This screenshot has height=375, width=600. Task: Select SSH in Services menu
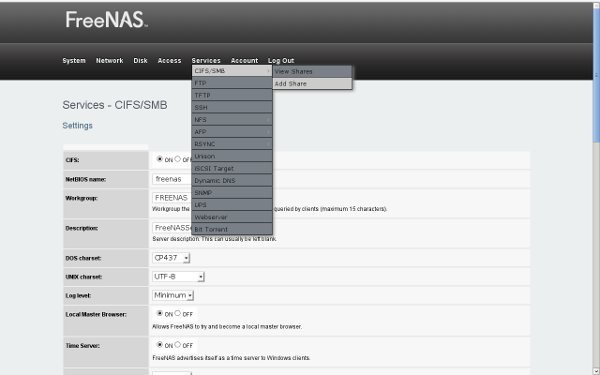[x=232, y=108]
